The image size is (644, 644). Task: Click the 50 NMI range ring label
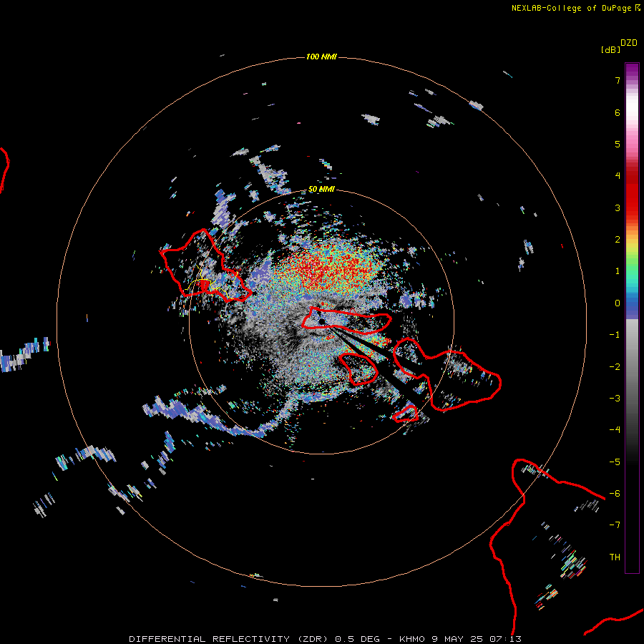[321, 190]
